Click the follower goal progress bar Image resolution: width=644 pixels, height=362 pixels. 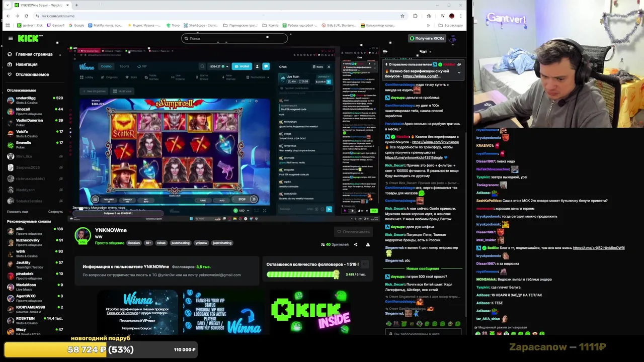click(x=303, y=275)
